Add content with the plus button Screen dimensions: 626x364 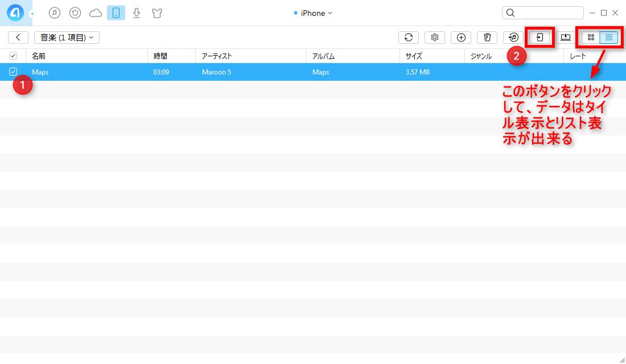coord(461,38)
